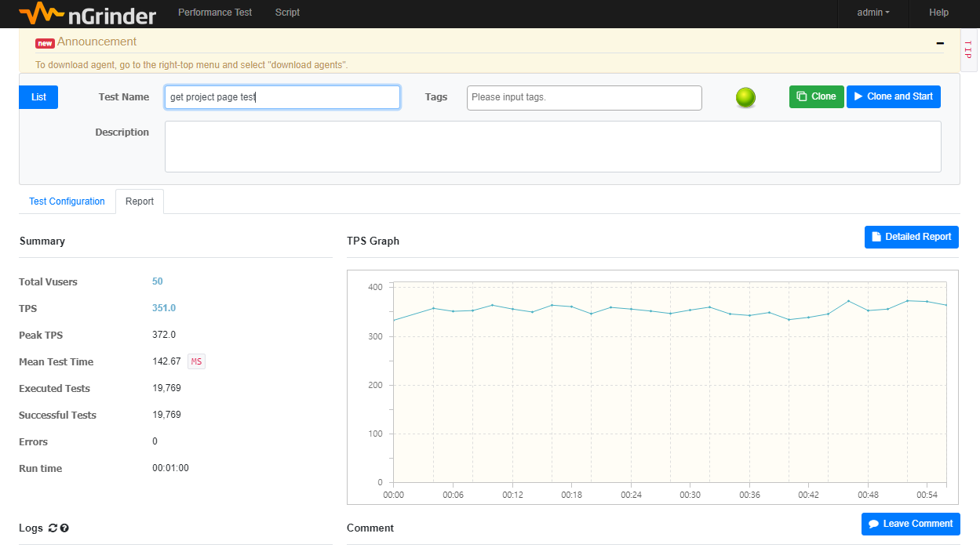Click the Total Vusers value 50

point(158,281)
